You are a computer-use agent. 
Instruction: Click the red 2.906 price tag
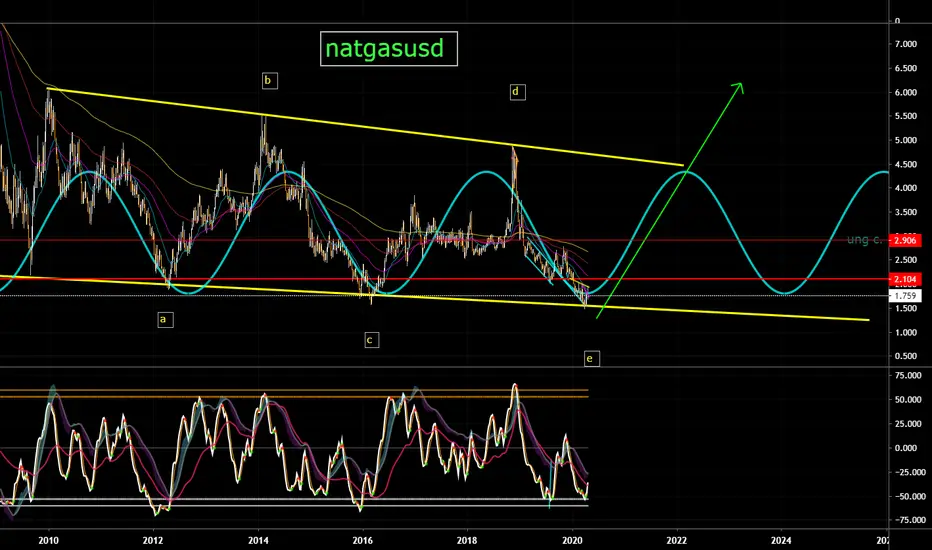click(x=905, y=241)
